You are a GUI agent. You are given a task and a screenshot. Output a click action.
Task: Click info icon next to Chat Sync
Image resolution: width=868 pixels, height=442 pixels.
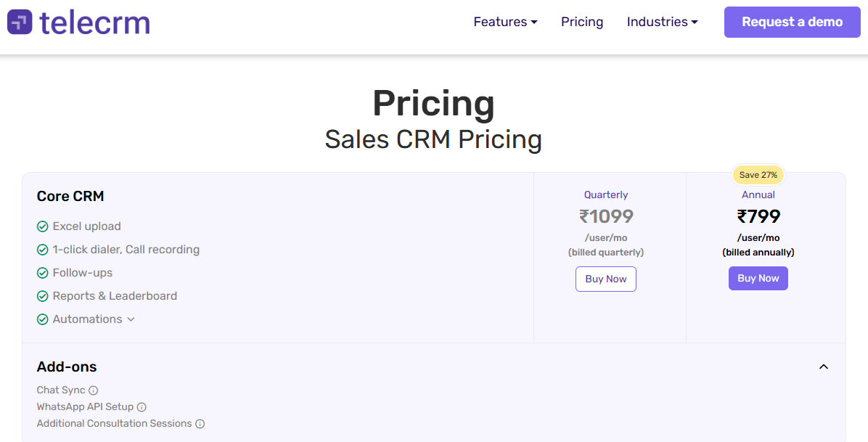[x=94, y=390]
